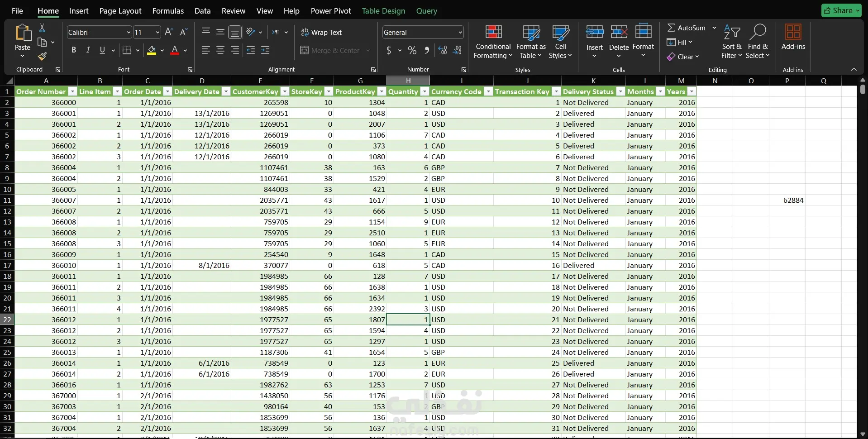The height and width of the screenshot is (439, 868).
Task: Apply percent style format
Action: pos(412,50)
